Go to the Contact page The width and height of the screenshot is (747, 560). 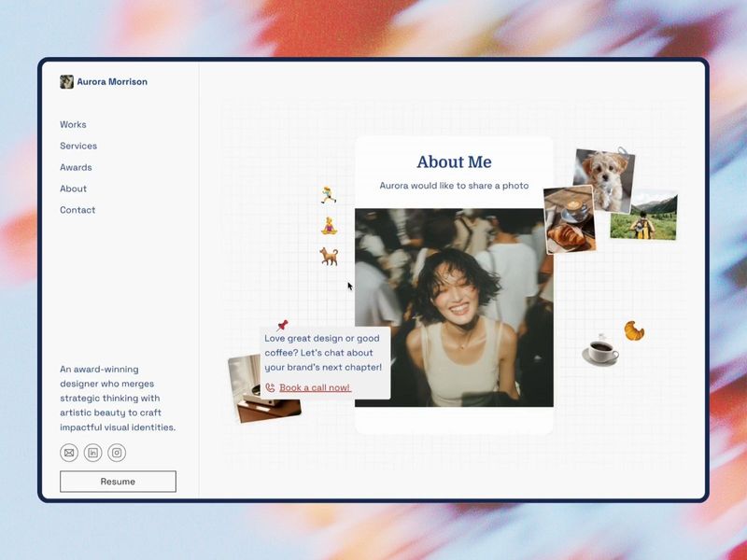click(x=78, y=210)
